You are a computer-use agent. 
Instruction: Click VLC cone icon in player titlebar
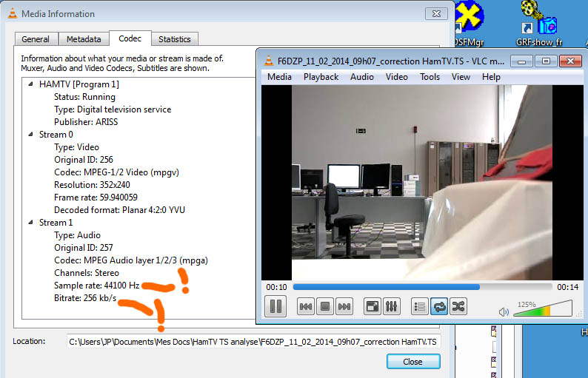(269, 61)
